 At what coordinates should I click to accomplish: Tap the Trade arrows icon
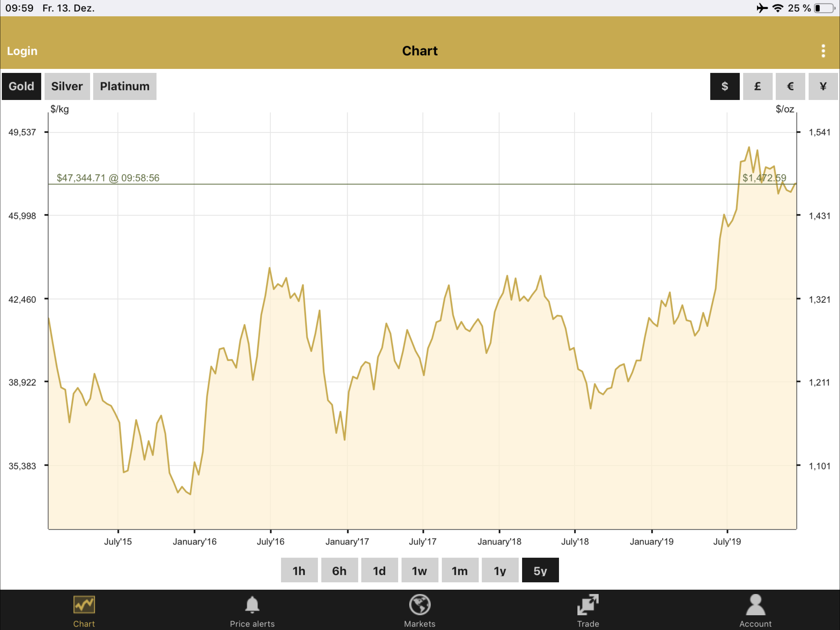(x=588, y=605)
